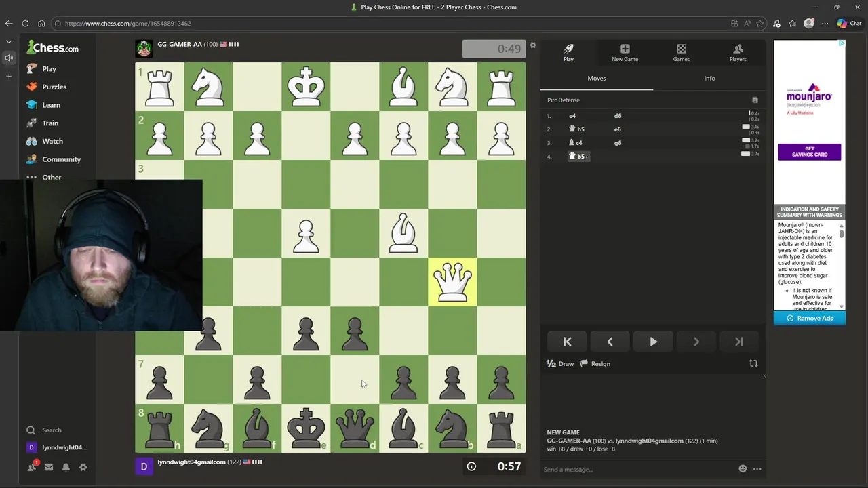Click move d6 in move list
The height and width of the screenshot is (488, 868).
[618, 116]
